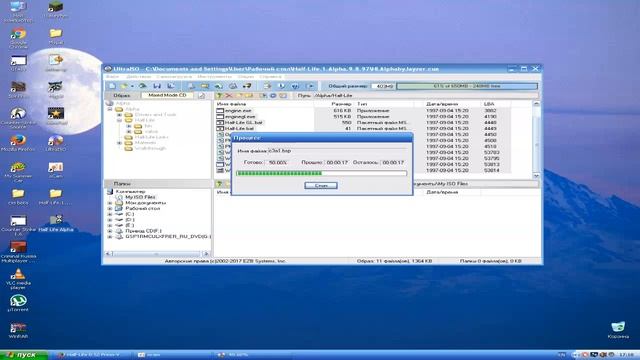The height and width of the screenshot is (360, 640).
Task: Select the enginegl.exe file row
Action: coord(363,116)
